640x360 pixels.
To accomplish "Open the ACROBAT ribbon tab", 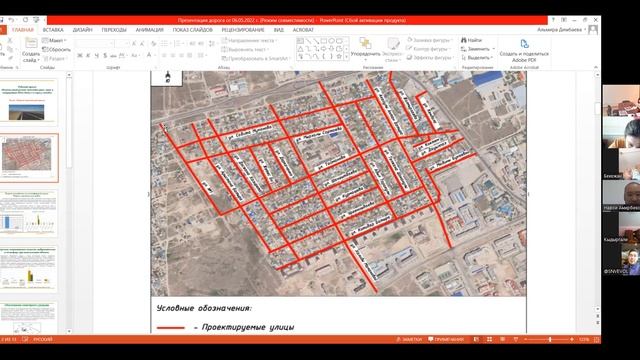I will (303, 30).
